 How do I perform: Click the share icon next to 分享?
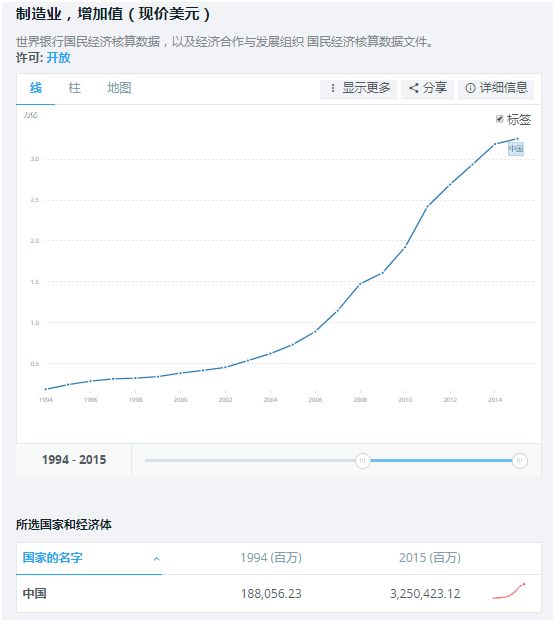pos(414,88)
